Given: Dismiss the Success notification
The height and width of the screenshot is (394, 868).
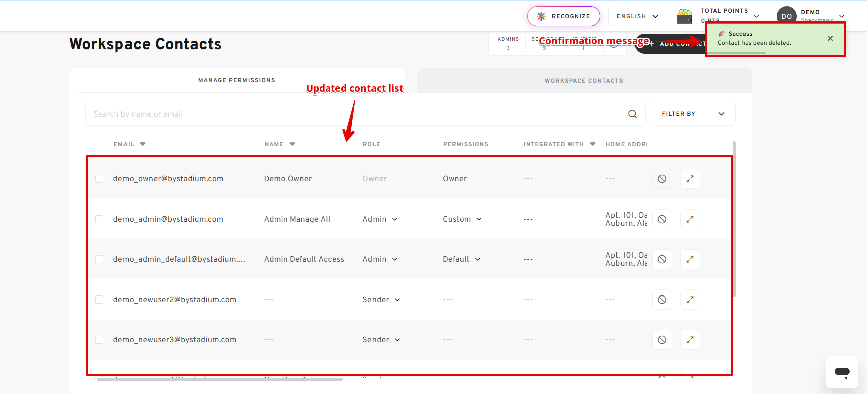Looking at the screenshot, I should [830, 38].
